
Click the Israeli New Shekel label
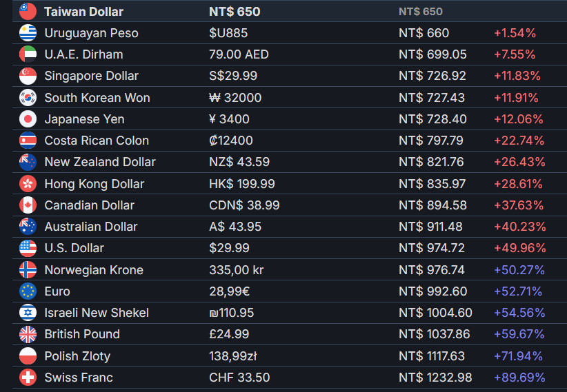tap(97, 313)
